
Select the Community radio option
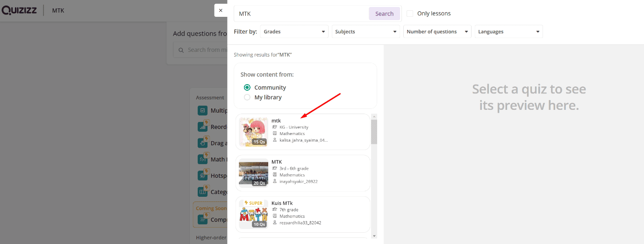click(x=247, y=87)
